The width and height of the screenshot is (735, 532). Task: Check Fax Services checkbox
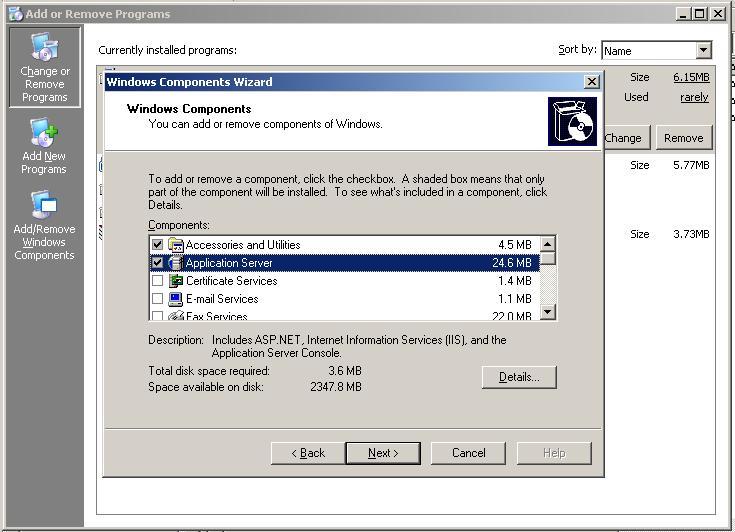pyautogui.click(x=158, y=316)
